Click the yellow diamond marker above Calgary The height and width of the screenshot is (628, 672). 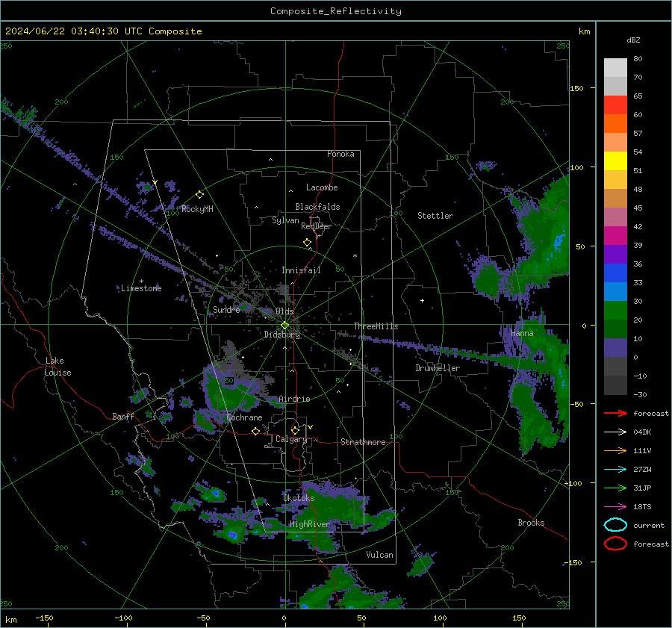tap(295, 430)
